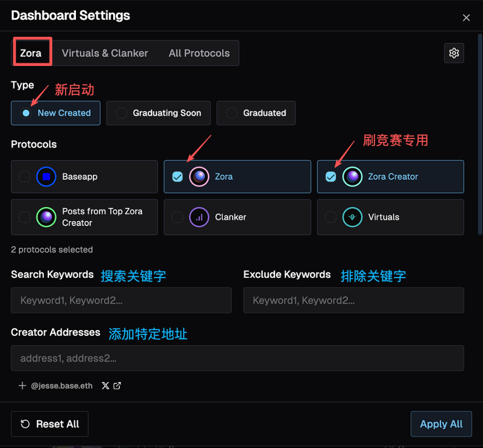
Task: Open settings gear icon at top right
Action: coord(454,53)
